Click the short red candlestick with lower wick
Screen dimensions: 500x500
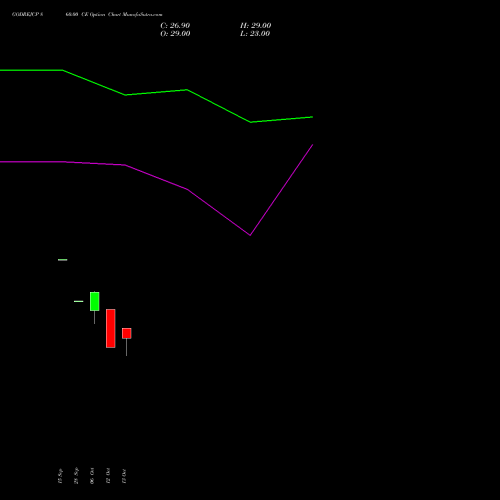click(127, 333)
